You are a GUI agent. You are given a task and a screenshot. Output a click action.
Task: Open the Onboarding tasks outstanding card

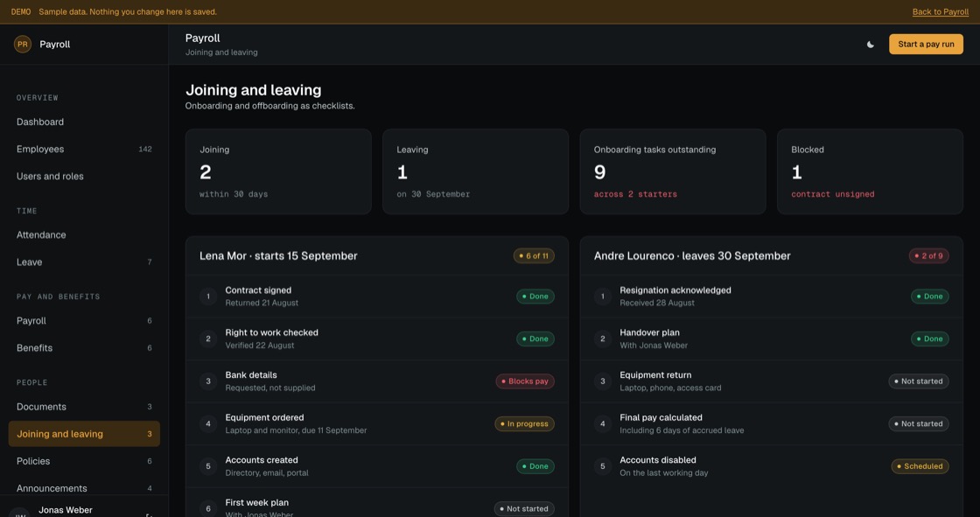click(x=673, y=172)
